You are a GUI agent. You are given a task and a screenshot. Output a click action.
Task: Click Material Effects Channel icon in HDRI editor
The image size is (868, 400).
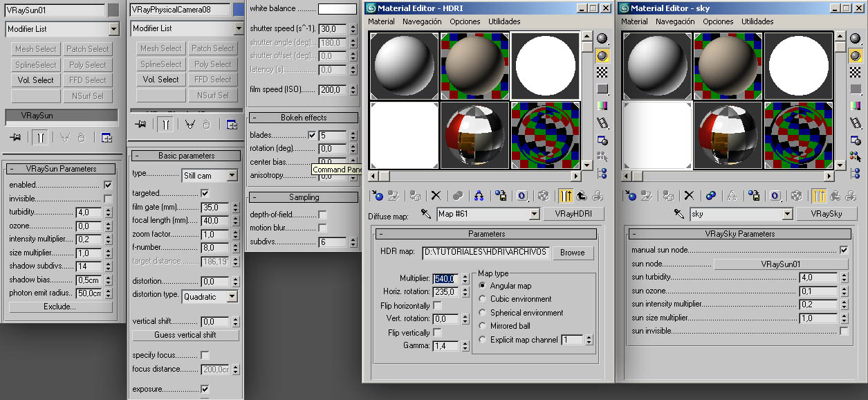coord(522,196)
